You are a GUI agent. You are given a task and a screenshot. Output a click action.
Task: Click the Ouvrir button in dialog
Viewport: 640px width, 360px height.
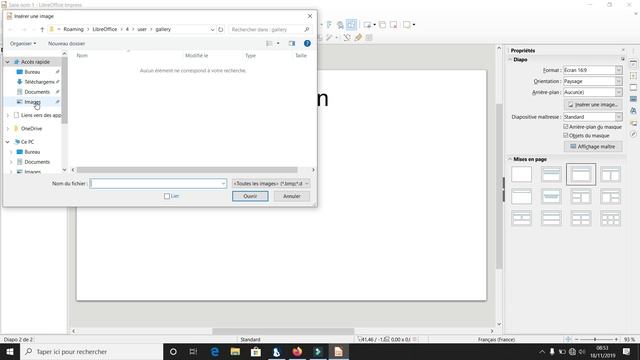pyautogui.click(x=250, y=196)
